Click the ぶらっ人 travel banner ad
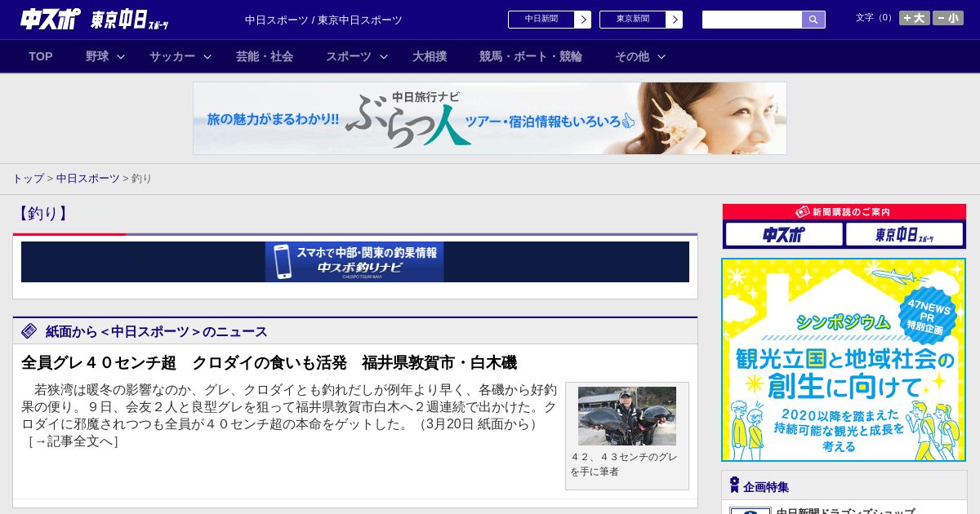The width and height of the screenshot is (980, 514). click(x=490, y=118)
